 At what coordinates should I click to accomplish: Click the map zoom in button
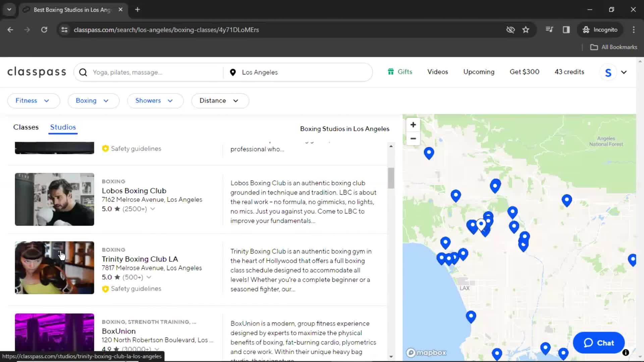point(413,125)
